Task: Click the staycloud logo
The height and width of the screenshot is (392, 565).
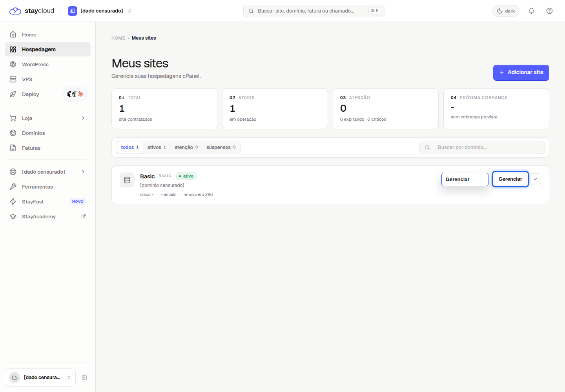Action: click(x=32, y=11)
